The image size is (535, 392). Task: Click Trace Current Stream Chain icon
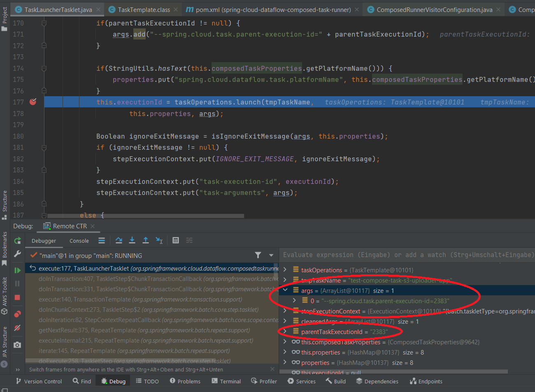[x=189, y=240]
